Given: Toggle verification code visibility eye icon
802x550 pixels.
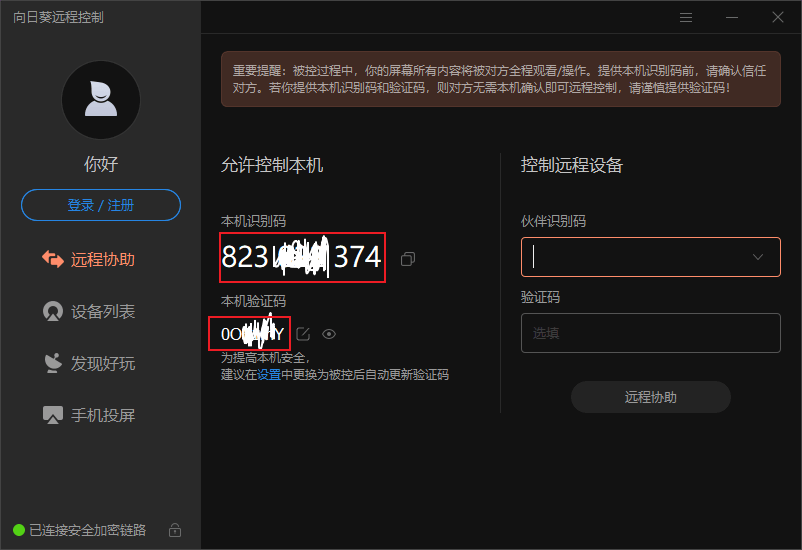Looking at the screenshot, I should tap(329, 334).
